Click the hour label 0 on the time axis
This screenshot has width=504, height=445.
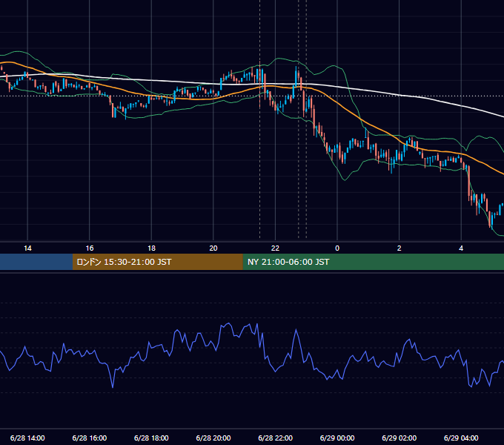pyautogui.click(x=337, y=248)
